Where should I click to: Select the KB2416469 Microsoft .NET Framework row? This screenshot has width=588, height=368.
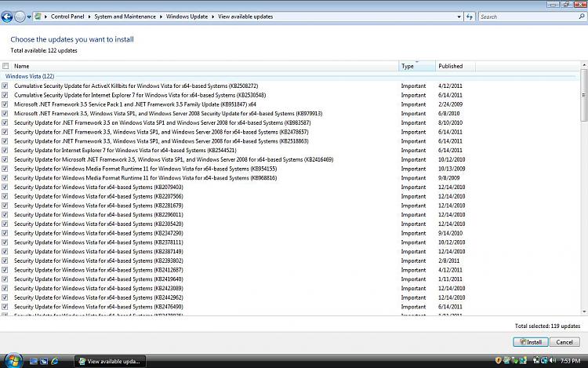(x=289, y=159)
